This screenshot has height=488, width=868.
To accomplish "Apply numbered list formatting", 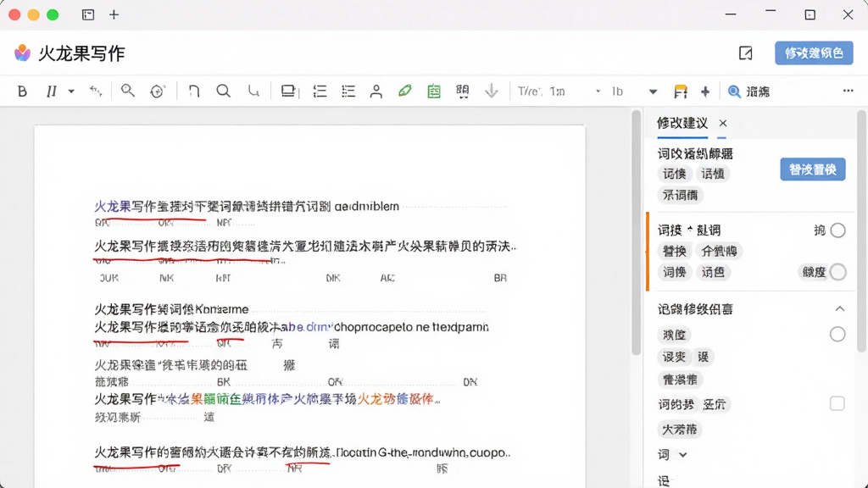I will (x=320, y=91).
